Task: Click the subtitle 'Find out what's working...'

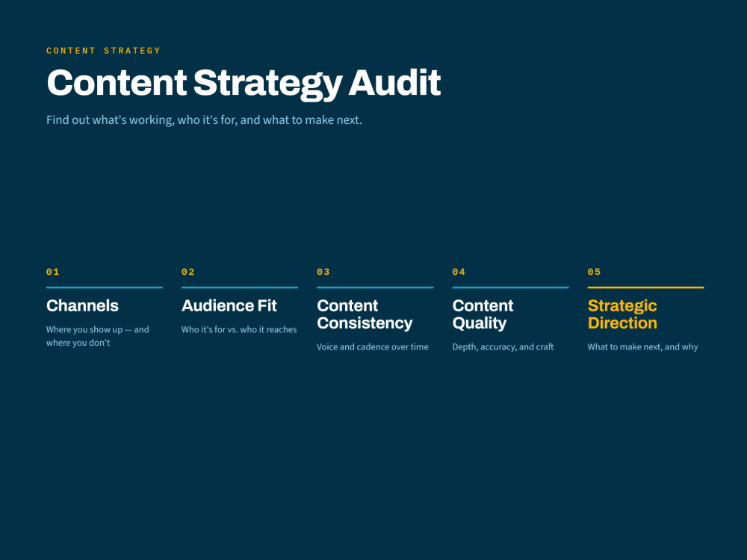Action: coord(204,120)
